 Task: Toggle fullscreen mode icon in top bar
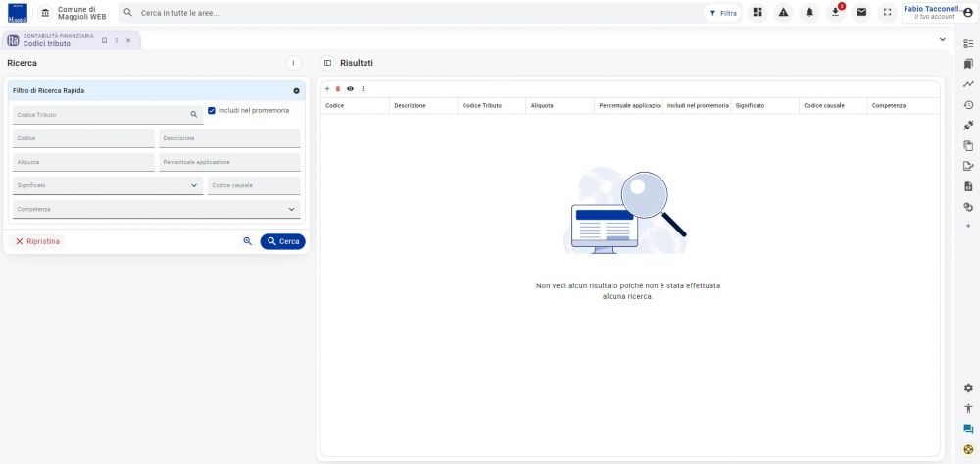click(888, 13)
